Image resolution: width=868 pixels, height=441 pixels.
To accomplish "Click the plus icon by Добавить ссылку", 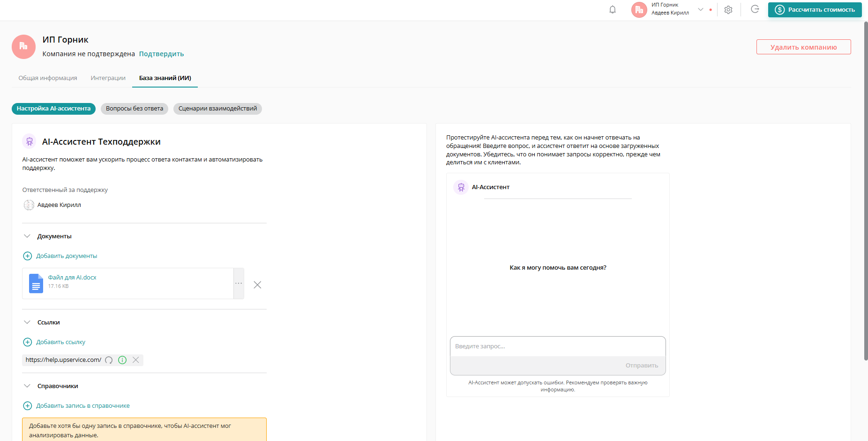I will coord(28,342).
